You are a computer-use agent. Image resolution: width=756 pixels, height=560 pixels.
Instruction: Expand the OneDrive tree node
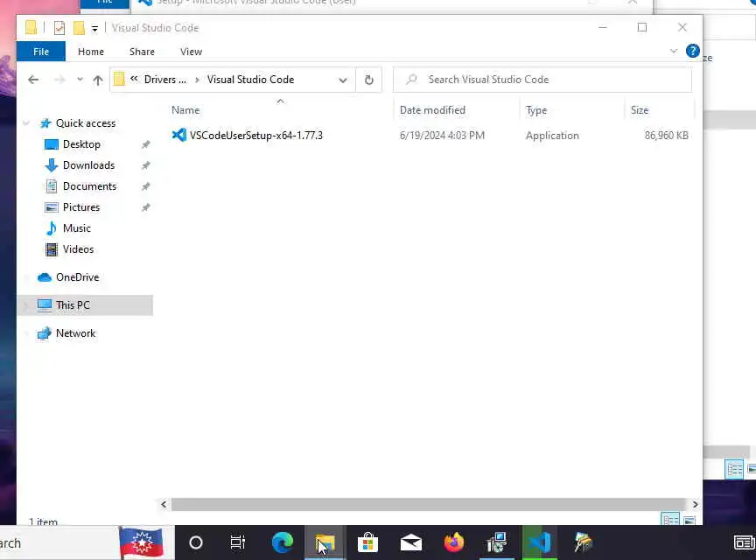click(x=26, y=277)
